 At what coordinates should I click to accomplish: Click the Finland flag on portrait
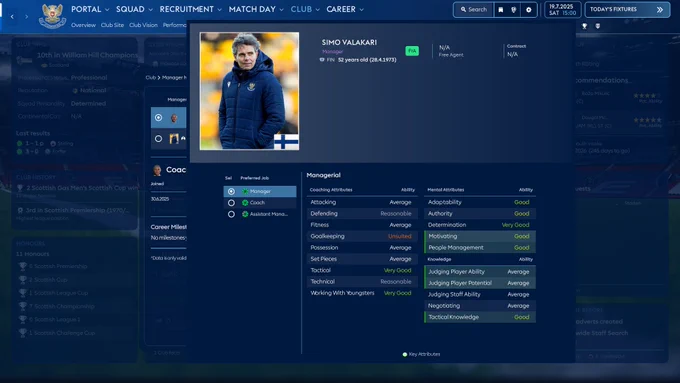click(x=286, y=141)
